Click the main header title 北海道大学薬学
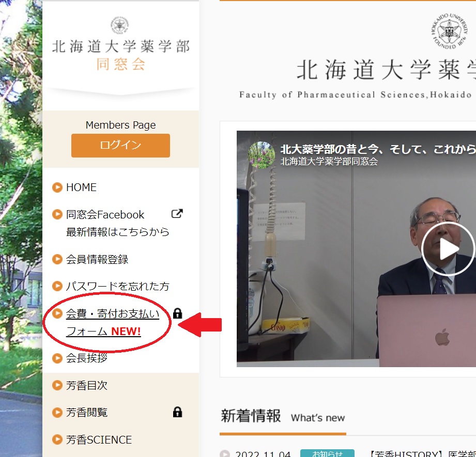 (x=387, y=70)
